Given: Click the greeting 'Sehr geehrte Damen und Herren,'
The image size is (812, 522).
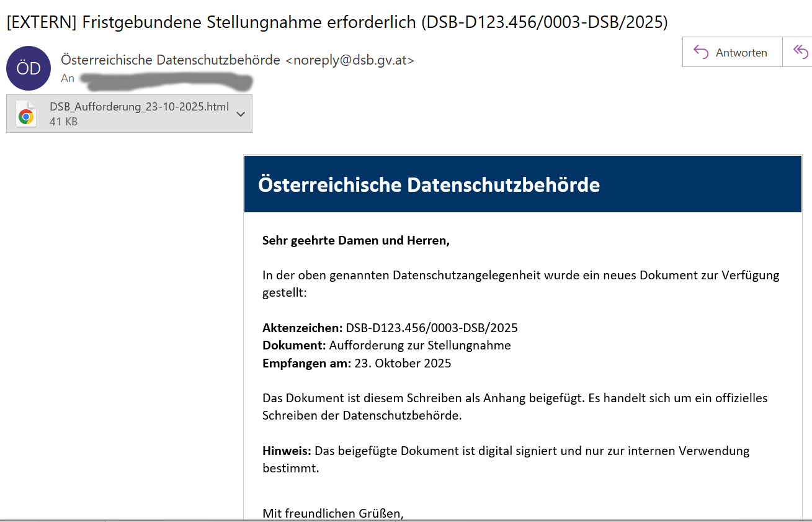Looking at the screenshot, I should [356, 240].
